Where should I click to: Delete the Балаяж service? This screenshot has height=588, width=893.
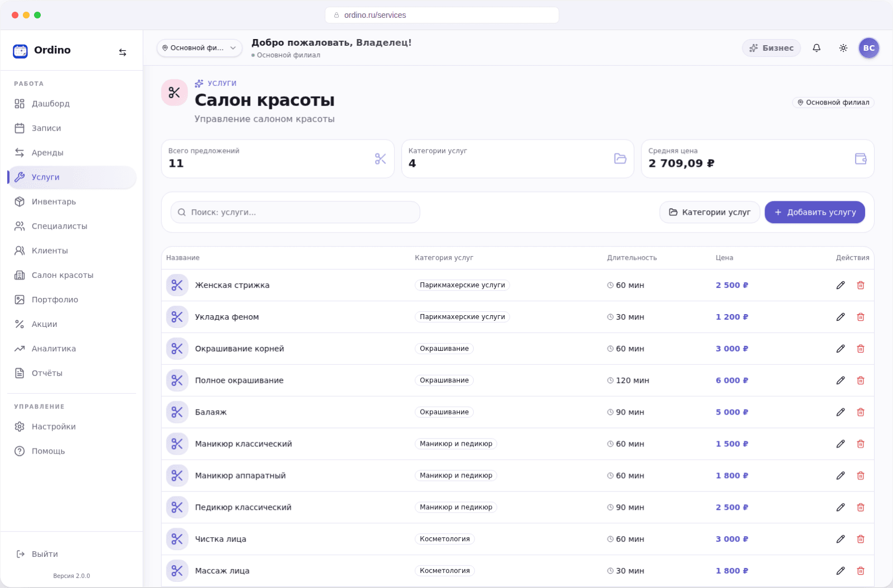(861, 412)
